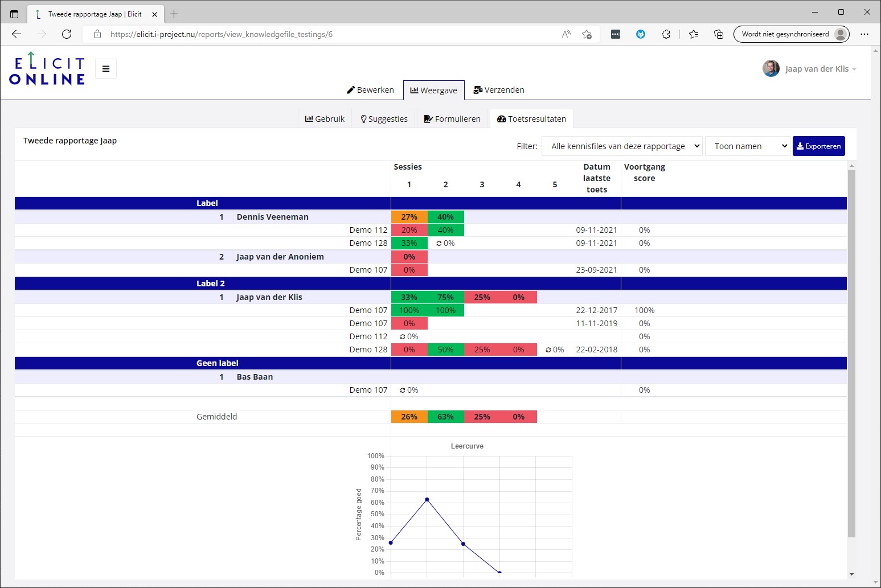
Task: Open the Suggesties sub-tab
Action: (384, 119)
